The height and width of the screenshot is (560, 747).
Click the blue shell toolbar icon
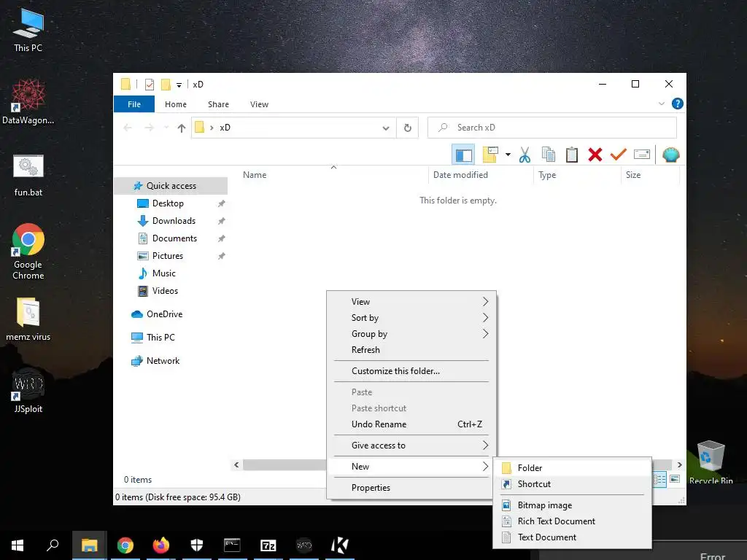pyautogui.click(x=671, y=155)
